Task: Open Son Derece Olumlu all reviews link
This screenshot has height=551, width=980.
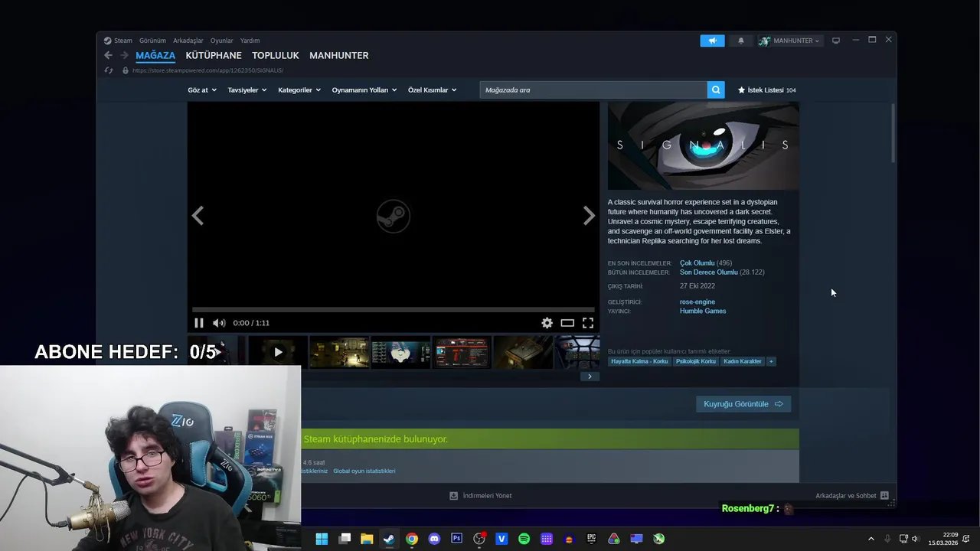Action: pyautogui.click(x=709, y=272)
